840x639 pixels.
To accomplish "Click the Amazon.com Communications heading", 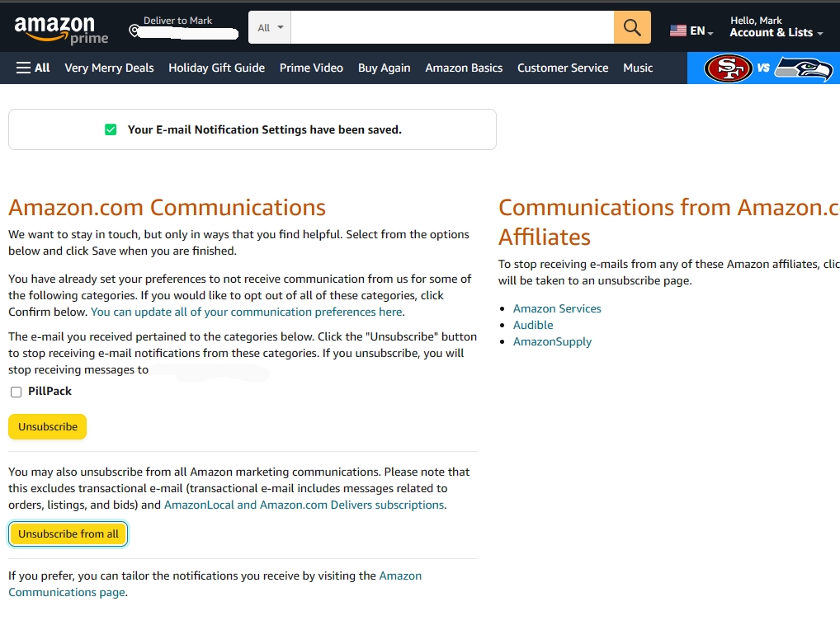I will click(168, 208).
